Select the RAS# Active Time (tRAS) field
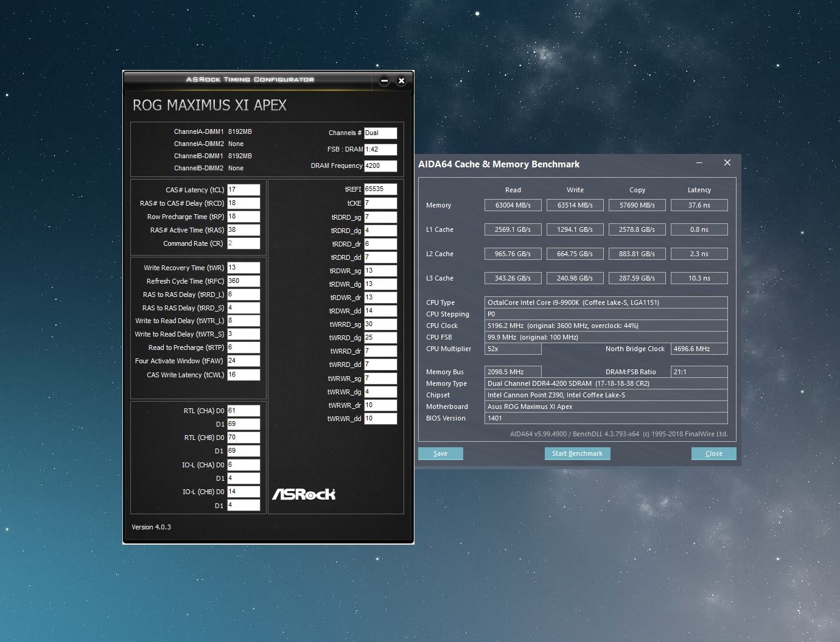 point(243,230)
